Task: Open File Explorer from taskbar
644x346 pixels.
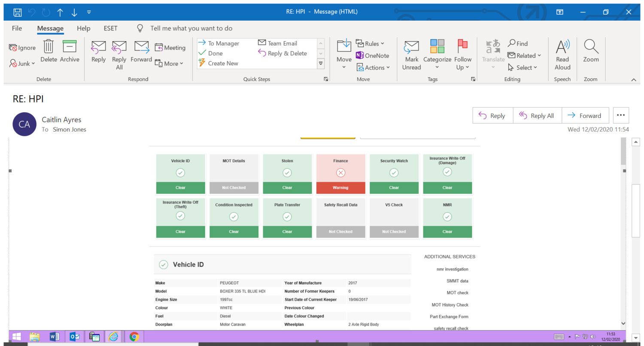Action: [35, 337]
